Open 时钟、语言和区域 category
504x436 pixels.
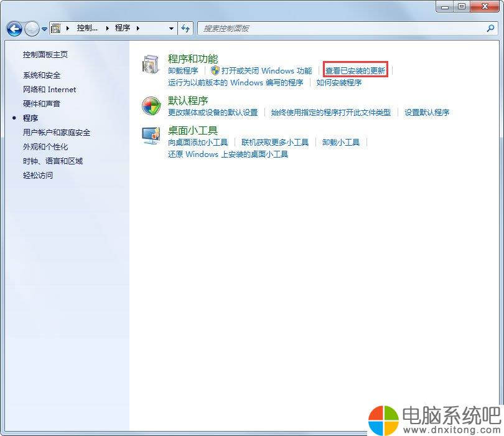coord(53,161)
